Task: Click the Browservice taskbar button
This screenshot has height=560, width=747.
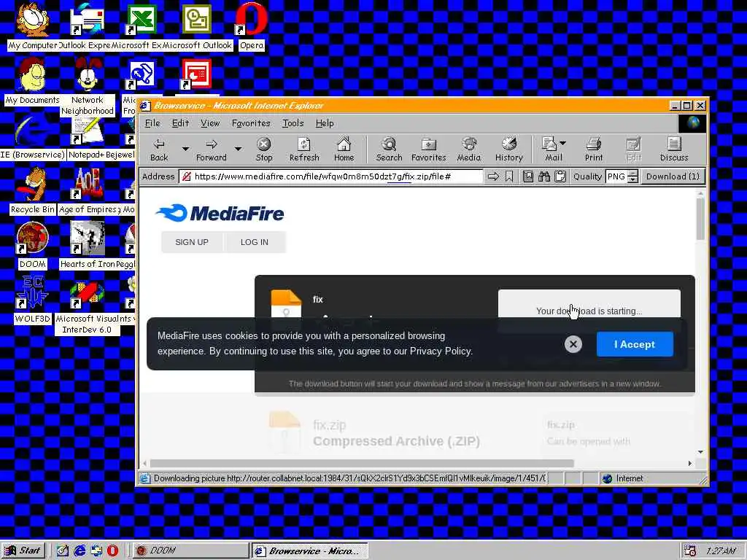Action: click(309, 551)
